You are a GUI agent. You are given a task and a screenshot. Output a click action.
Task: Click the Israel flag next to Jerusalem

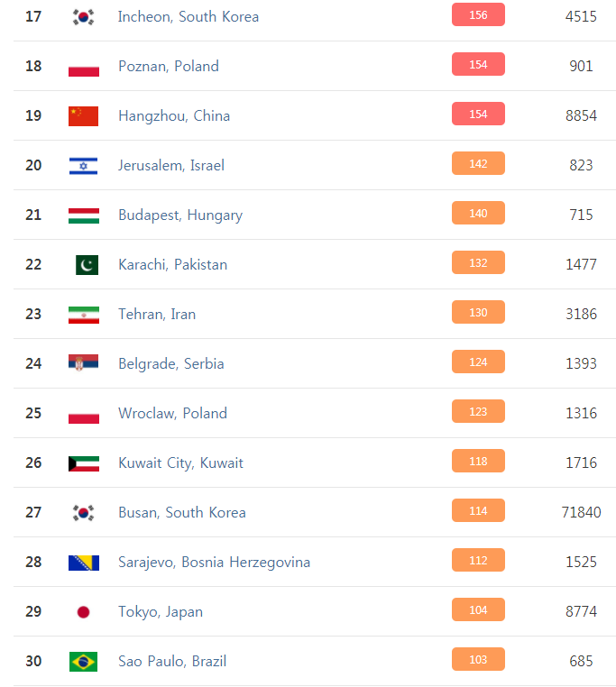[x=83, y=166]
